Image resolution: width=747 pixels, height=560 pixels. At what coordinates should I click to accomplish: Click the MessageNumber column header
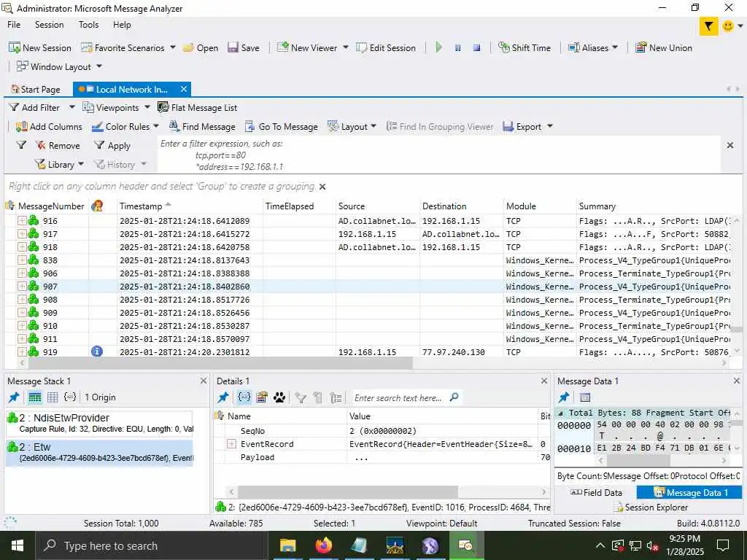[51, 206]
